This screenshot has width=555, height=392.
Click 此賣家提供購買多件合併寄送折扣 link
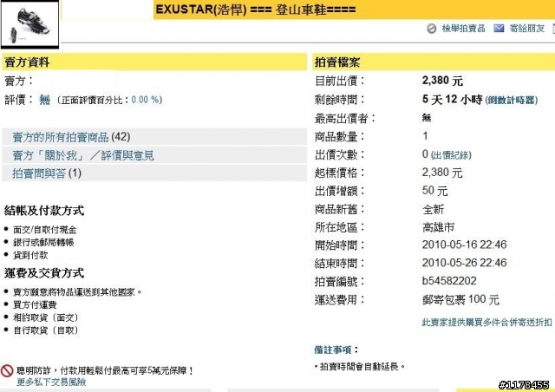[x=486, y=323]
